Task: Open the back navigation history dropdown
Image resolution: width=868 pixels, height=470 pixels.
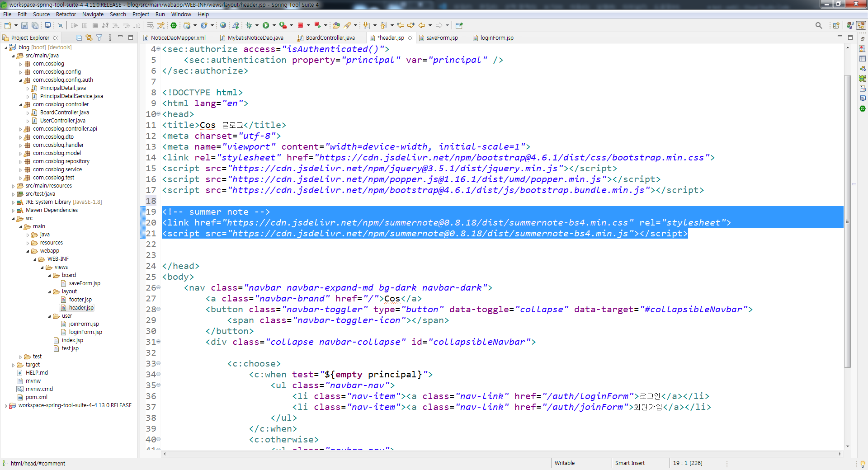Action: pyautogui.click(x=430, y=25)
